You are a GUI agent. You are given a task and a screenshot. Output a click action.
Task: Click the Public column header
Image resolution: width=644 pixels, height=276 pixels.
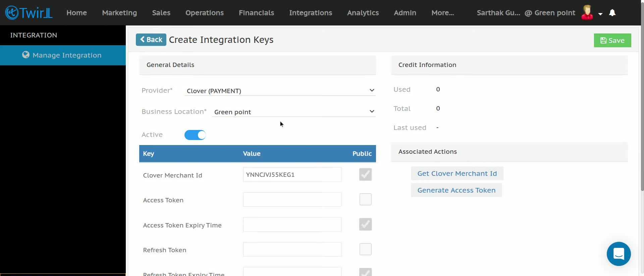tap(362, 154)
